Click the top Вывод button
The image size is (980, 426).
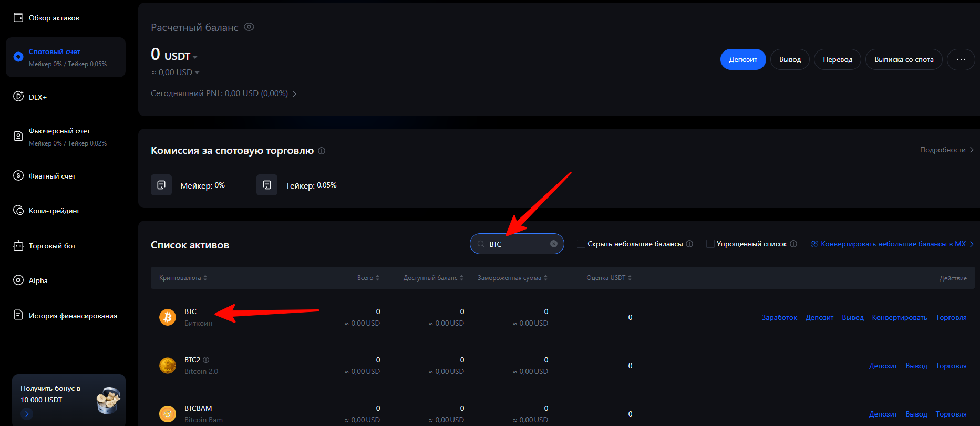point(790,59)
